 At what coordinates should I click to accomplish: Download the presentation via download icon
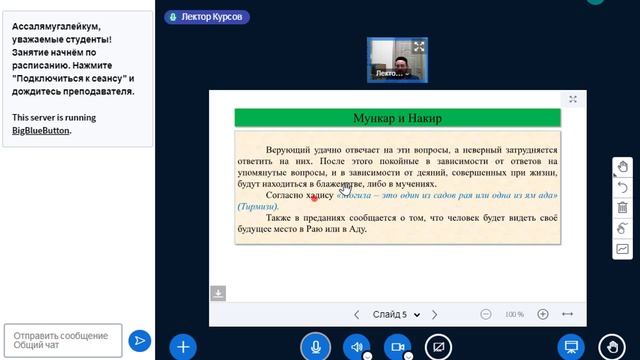[218, 293]
